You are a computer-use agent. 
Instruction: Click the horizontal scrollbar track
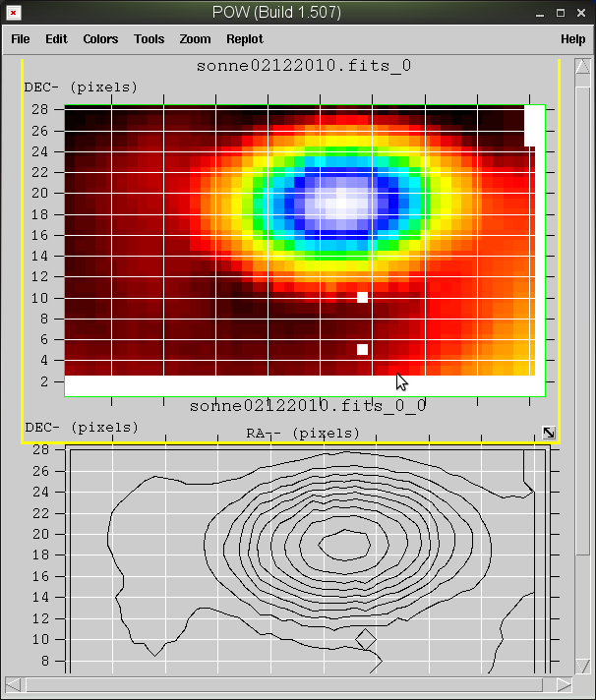[x=285, y=684]
